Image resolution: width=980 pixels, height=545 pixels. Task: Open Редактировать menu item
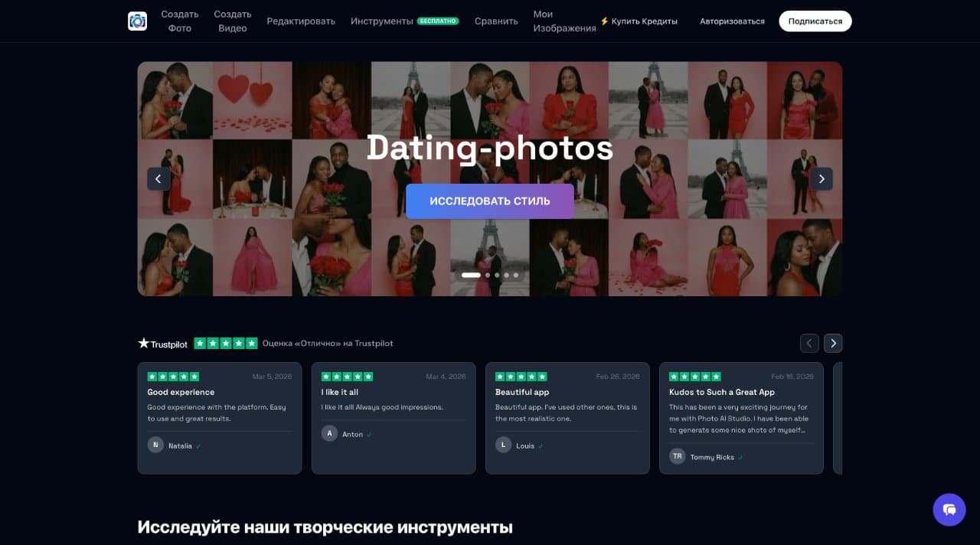(301, 21)
